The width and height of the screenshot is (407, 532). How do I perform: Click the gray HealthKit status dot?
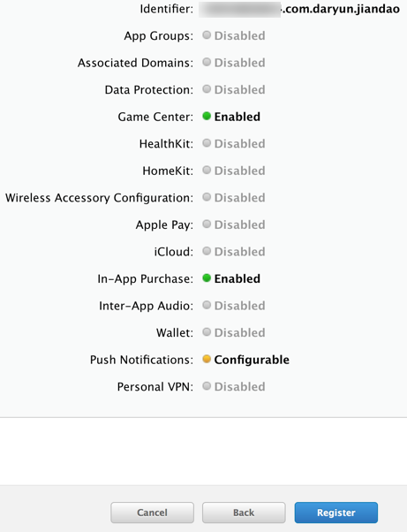(207, 143)
